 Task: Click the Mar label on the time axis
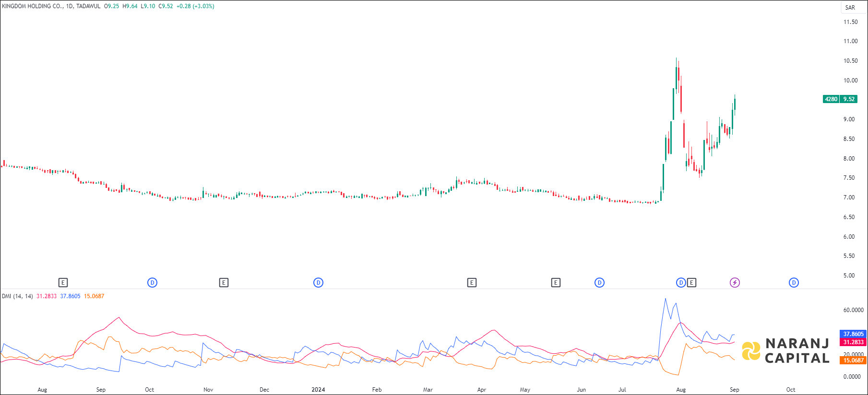428,390
